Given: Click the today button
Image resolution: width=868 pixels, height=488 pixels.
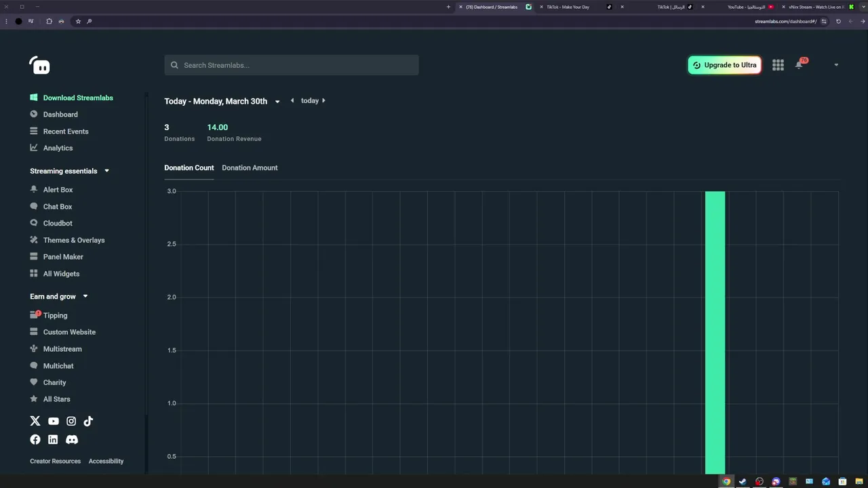Looking at the screenshot, I should pyautogui.click(x=309, y=100).
